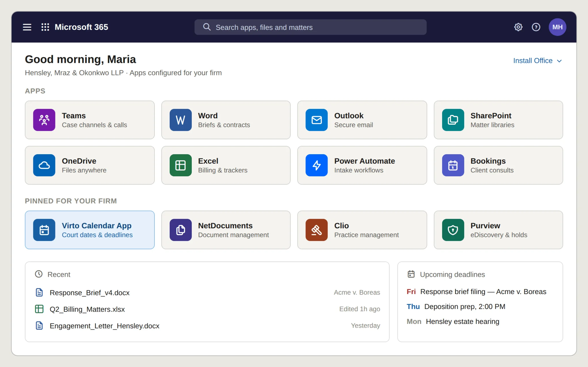Click the Microsoft 365 header title
Screen dimensions: 588x367
click(x=81, y=27)
